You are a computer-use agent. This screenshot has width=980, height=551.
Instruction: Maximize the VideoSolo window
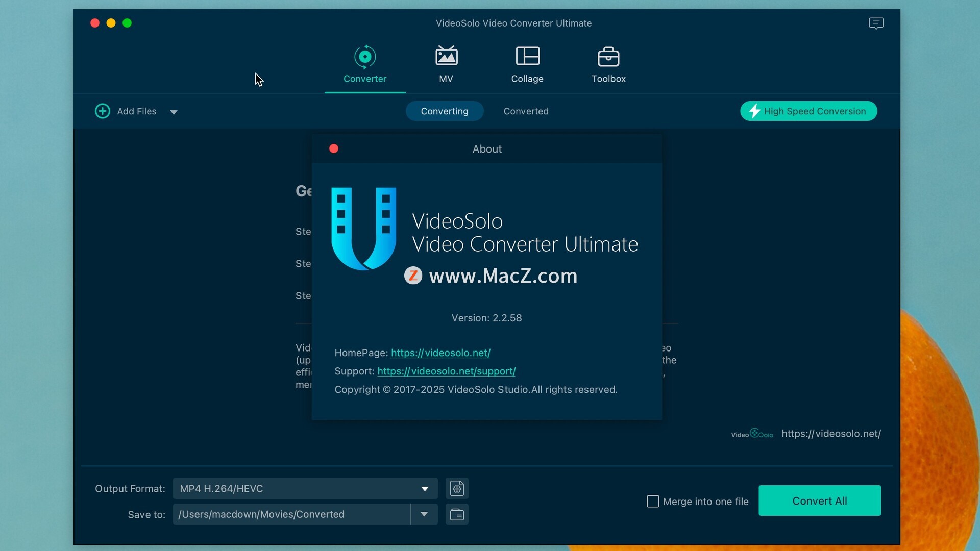click(x=127, y=23)
